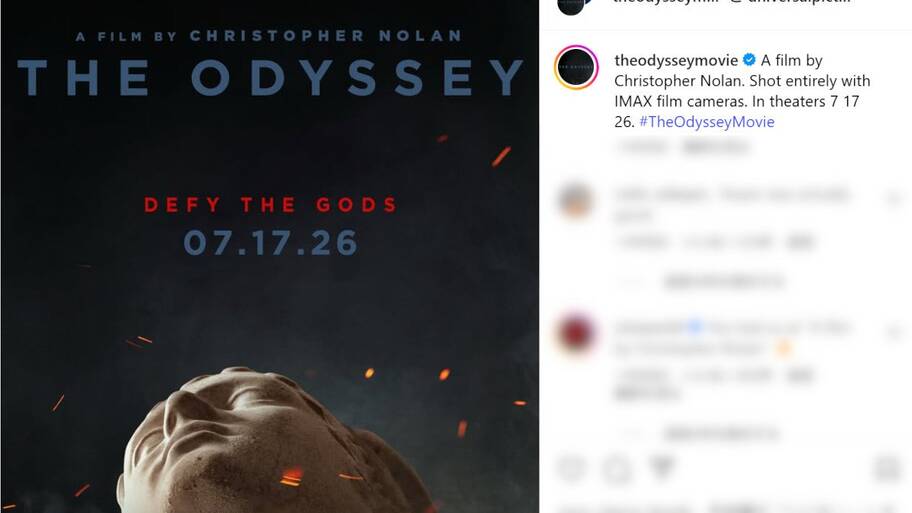The height and width of the screenshot is (513, 912).
Task: Open second commenter's red avatar
Action: click(576, 334)
